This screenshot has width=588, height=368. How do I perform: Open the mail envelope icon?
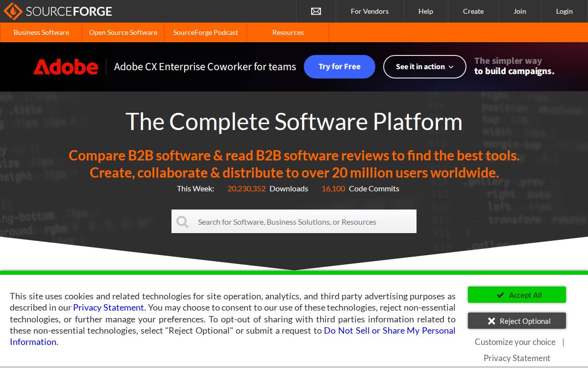pos(316,11)
